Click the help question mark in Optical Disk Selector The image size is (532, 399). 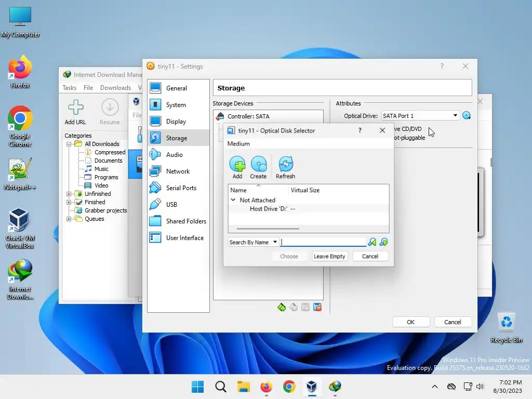click(360, 130)
